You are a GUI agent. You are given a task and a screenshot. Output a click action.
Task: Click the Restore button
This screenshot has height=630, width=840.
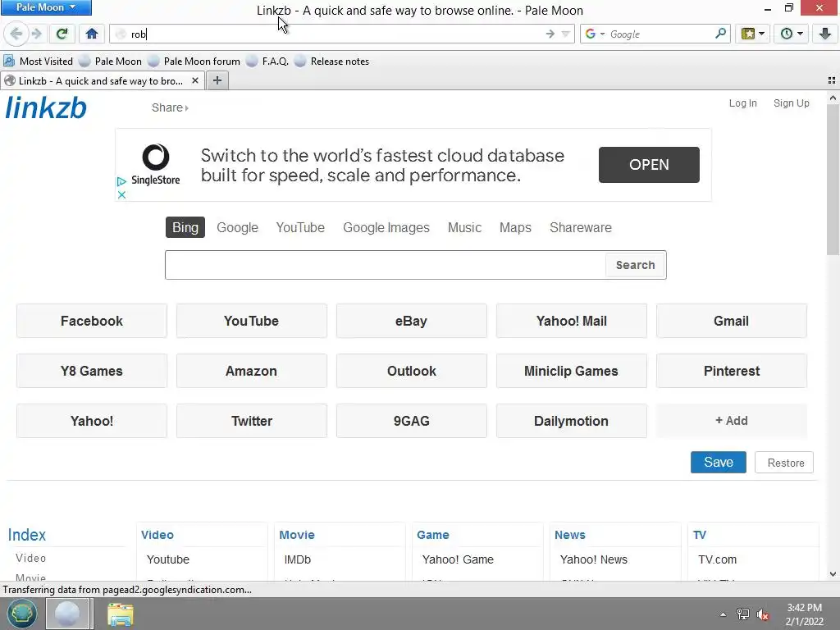(x=784, y=463)
